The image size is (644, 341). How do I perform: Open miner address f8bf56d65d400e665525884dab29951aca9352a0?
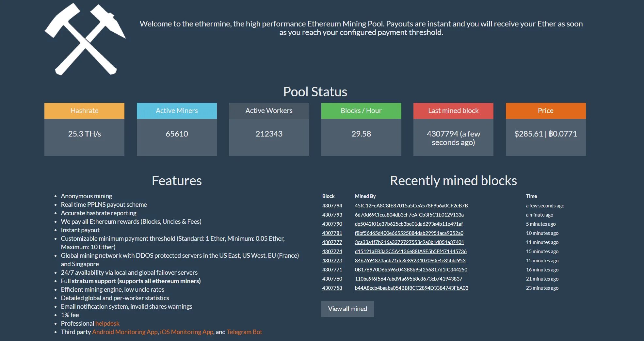[409, 233]
